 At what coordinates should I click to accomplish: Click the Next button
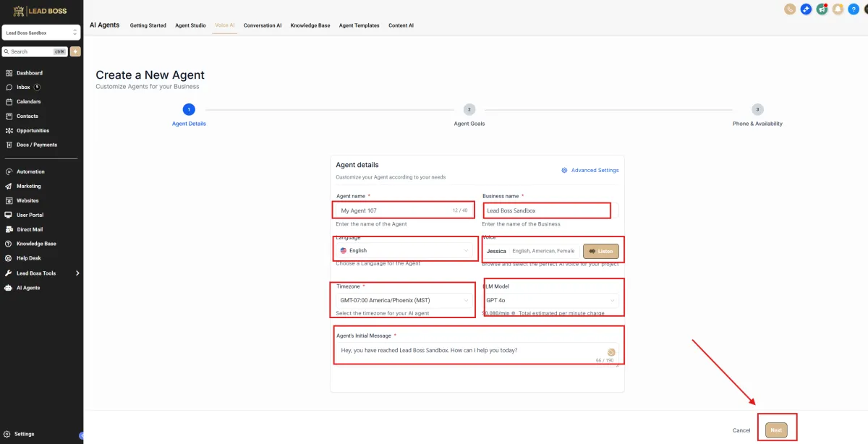coord(776,430)
